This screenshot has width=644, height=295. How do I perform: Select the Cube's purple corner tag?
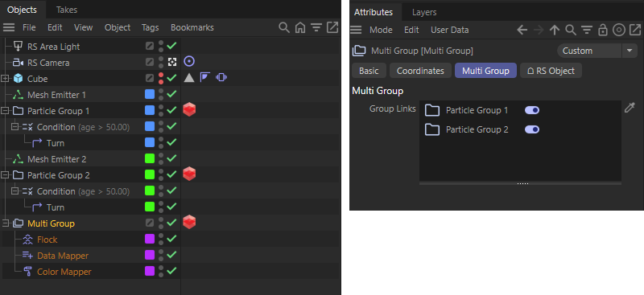(205, 77)
